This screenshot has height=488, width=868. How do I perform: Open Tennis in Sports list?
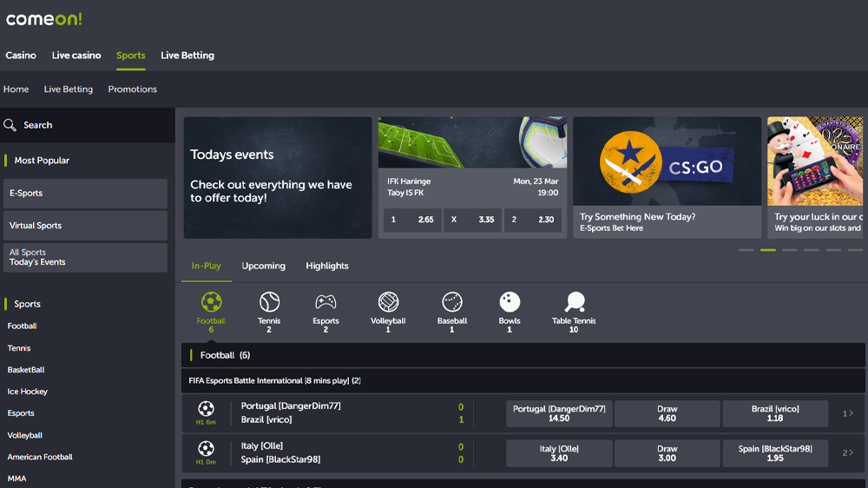point(19,348)
